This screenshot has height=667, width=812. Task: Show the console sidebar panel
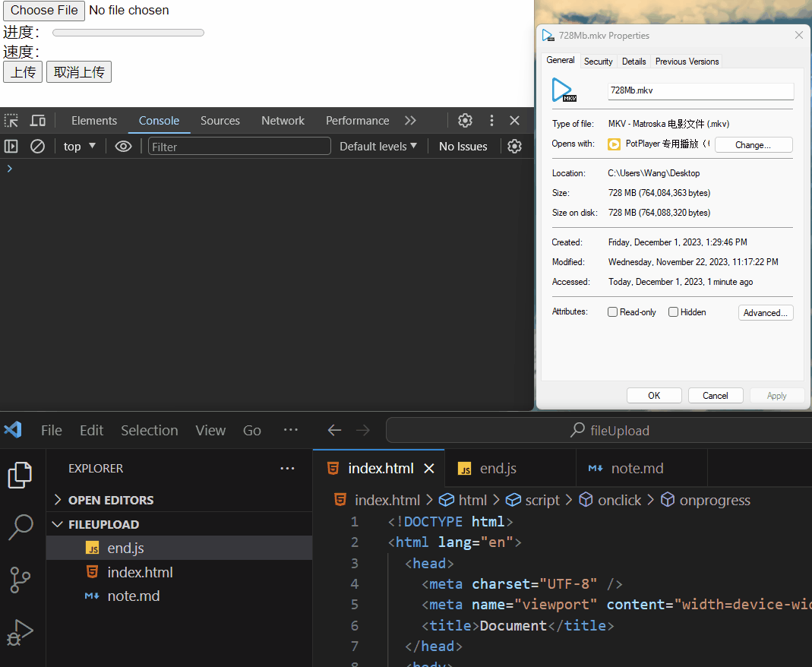[11, 147]
